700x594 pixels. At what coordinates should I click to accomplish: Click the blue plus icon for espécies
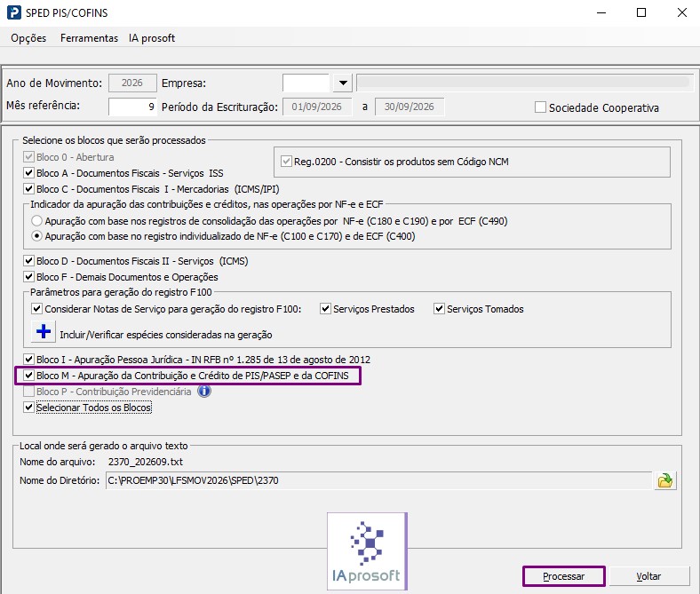(44, 331)
